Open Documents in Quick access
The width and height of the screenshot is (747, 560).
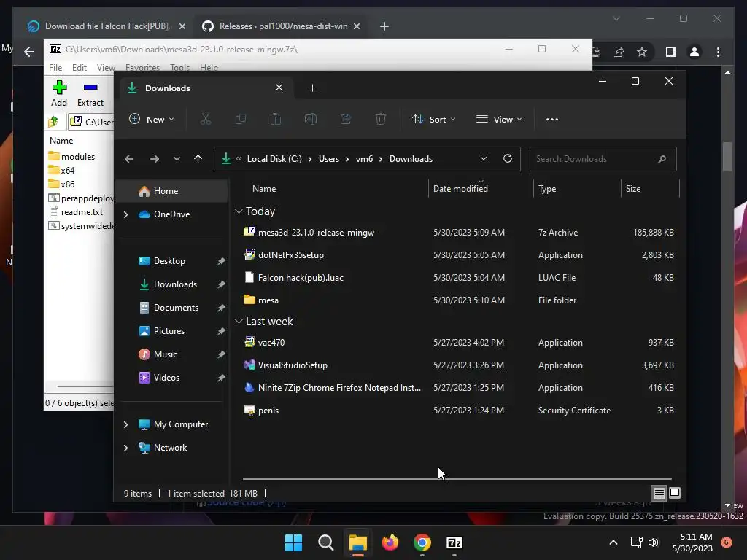[x=172, y=308]
